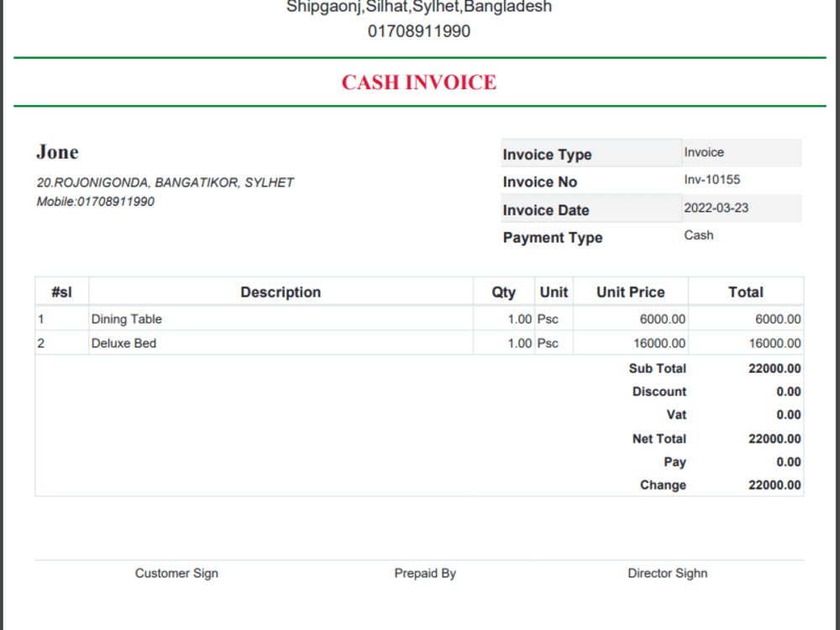
Task: Click the Invoice Type label
Action: pyautogui.click(x=547, y=155)
